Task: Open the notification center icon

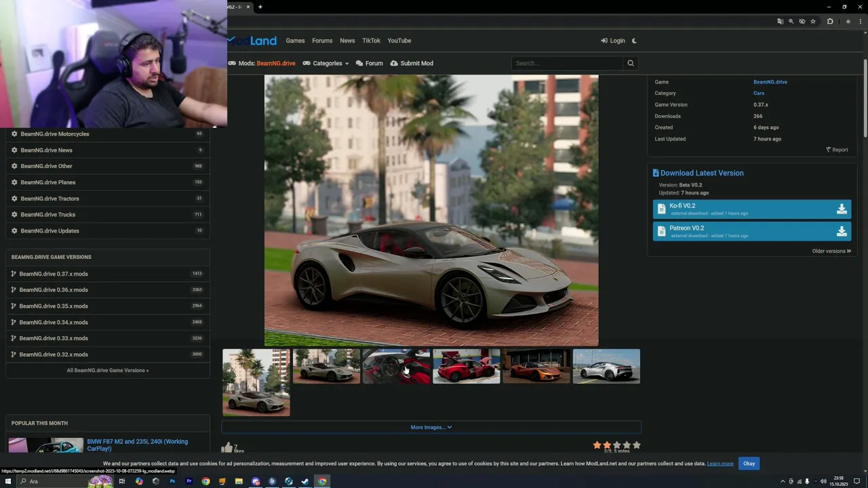Action: point(856,481)
